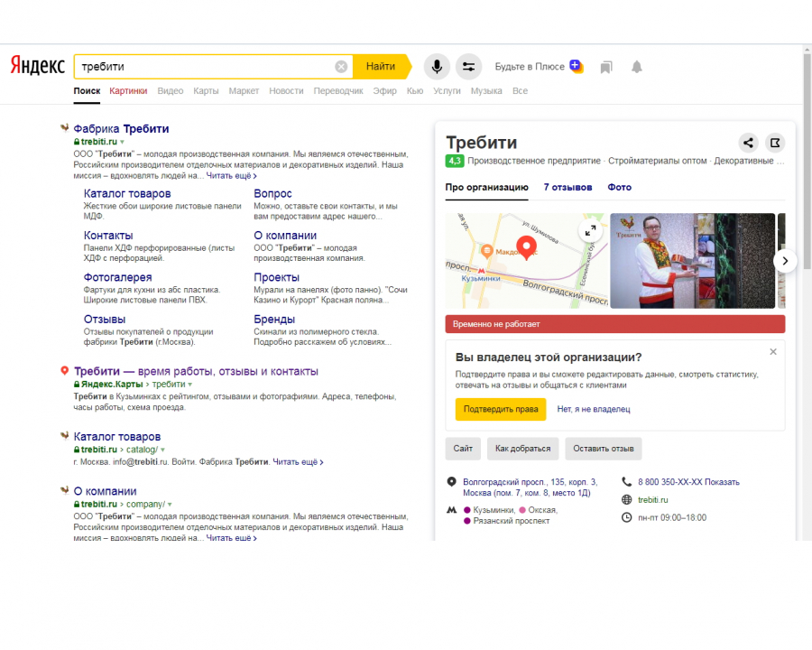This screenshot has height=650, width=812.
Task: Open dropdown arrow after catalog/ URL
Action: (x=162, y=450)
